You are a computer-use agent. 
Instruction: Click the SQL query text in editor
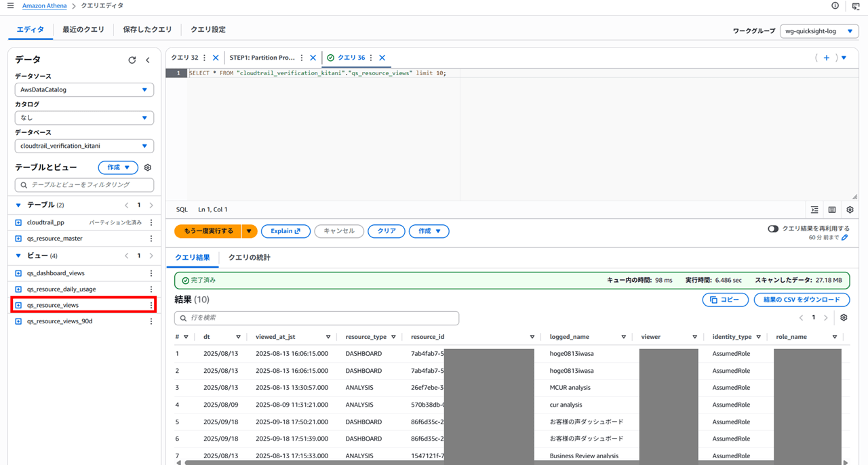tap(317, 73)
